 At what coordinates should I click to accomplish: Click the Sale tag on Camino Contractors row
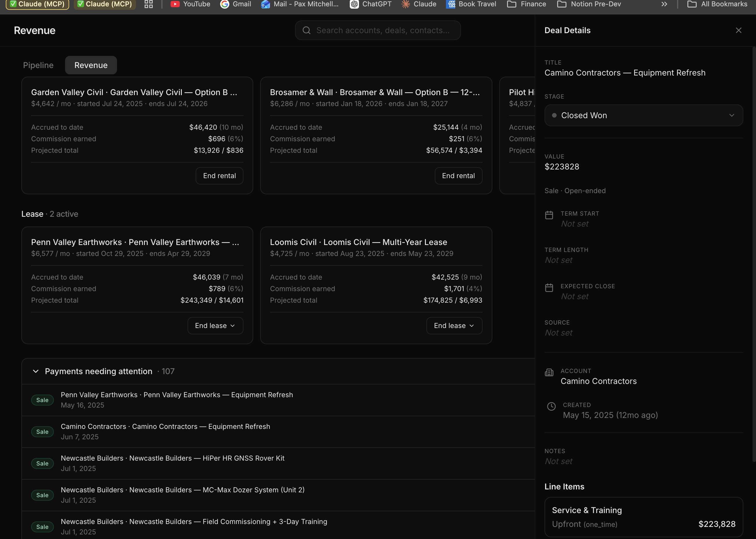pos(42,431)
